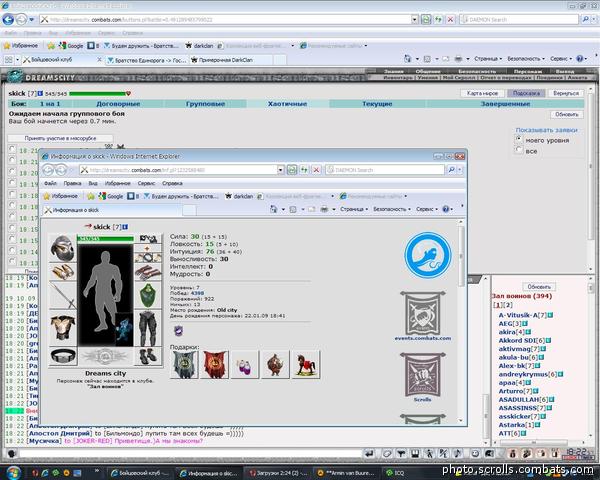600x480 pixels.
Task: Select the 'моего уровня' radio option
Action: click(519, 139)
